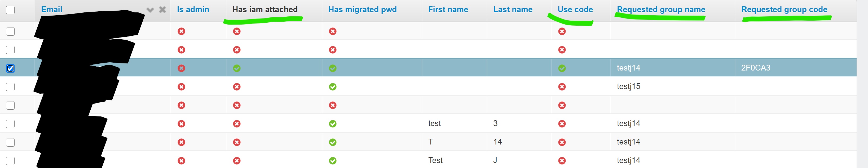Image resolution: width=868 pixels, height=168 pixels.
Task: Click the 2F0CA3 group code cell
Action: pos(755,68)
